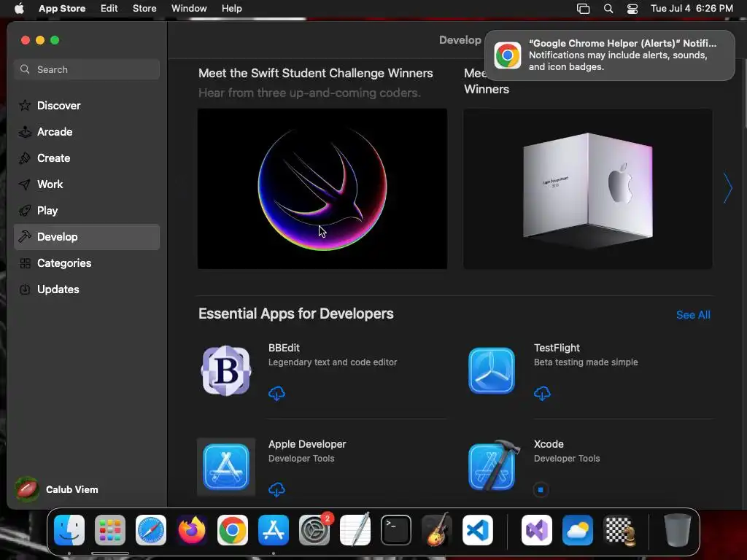Click the BBEdit app name

coord(284,348)
